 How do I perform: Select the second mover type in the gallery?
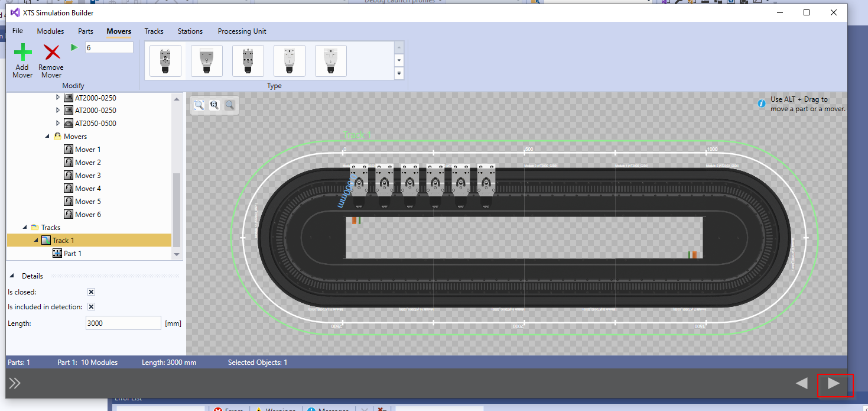[x=207, y=61]
